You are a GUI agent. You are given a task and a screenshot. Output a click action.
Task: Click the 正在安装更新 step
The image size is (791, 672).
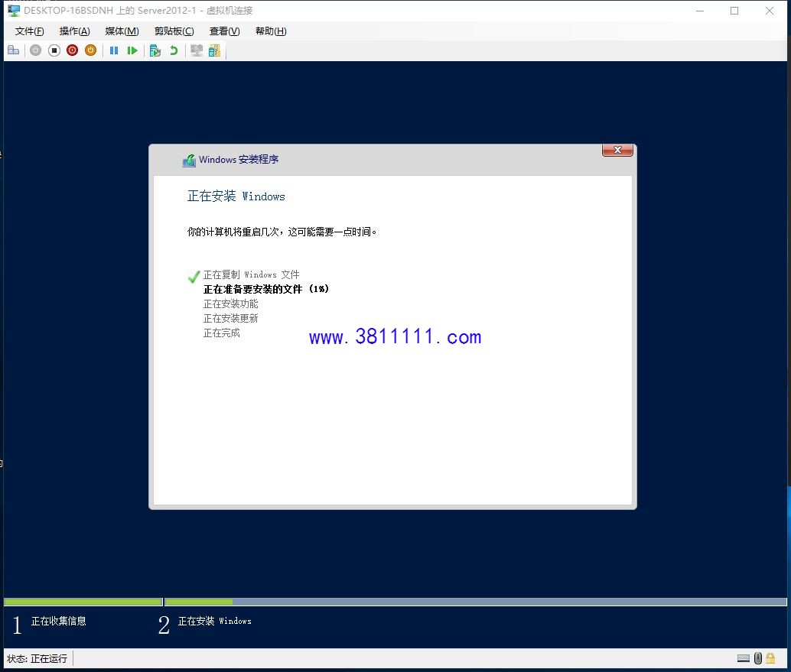[230, 319]
